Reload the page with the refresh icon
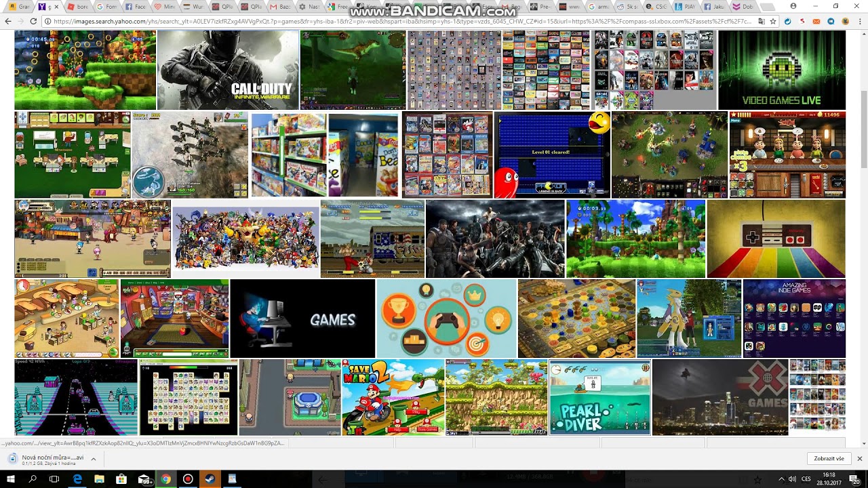868x488 pixels. [33, 21]
